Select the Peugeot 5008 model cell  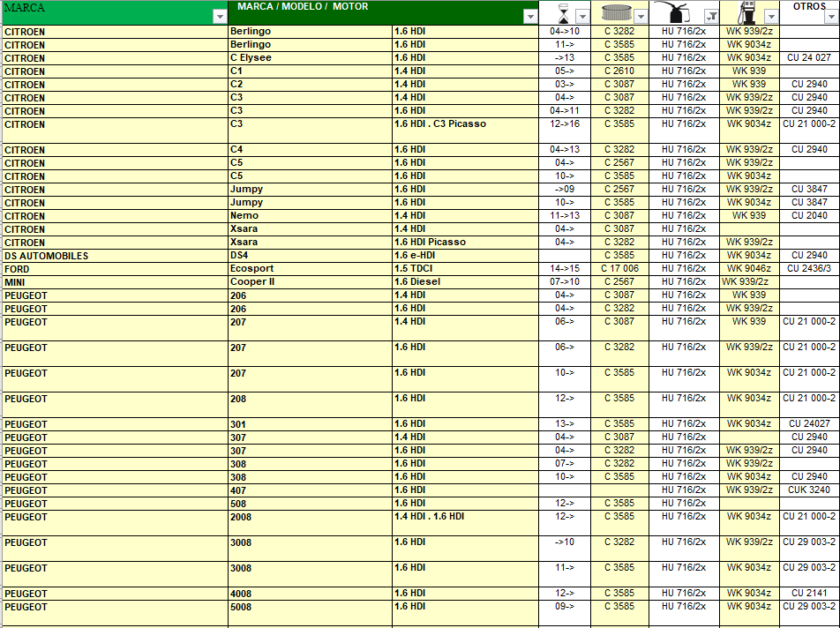point(310,614)
